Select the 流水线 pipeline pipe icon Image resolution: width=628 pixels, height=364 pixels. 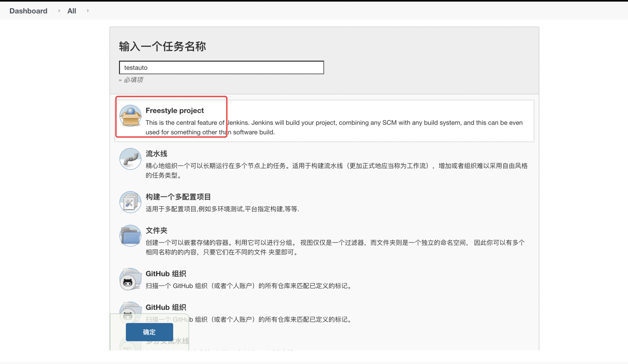[x=130, y=159]
